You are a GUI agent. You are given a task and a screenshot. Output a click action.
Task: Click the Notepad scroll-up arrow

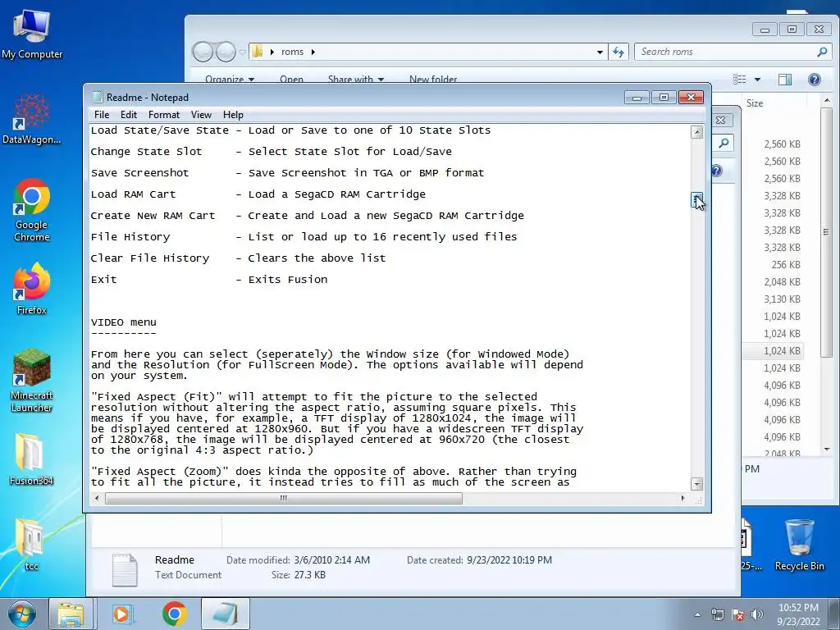(x=697, y=132)
